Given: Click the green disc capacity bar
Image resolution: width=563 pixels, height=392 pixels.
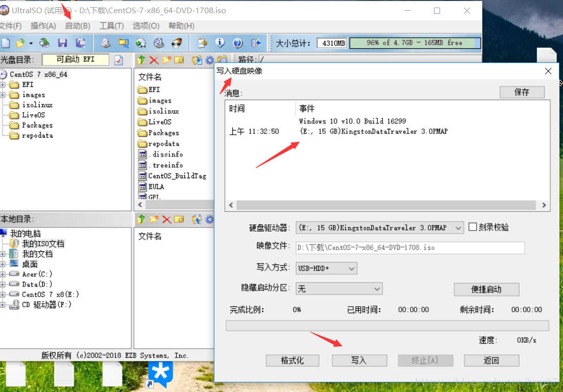Looking at the screenshot, I should pos(415,43).
